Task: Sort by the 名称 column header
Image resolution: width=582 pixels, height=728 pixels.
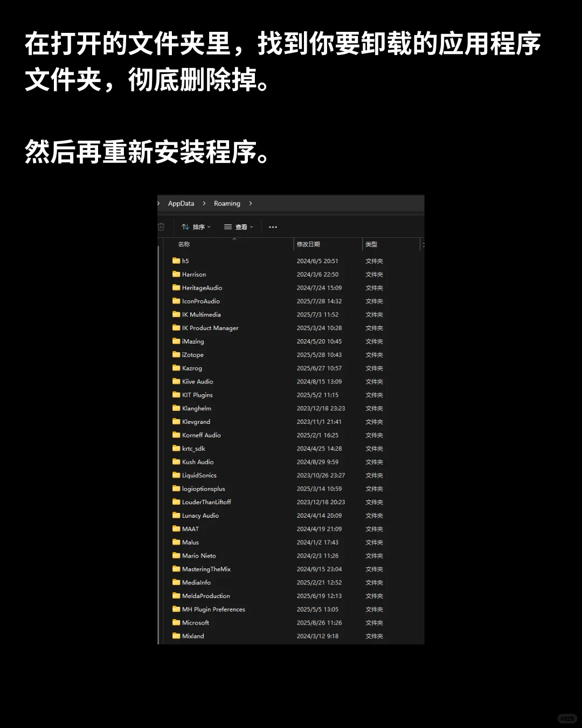Action: [x=184, y=244]
